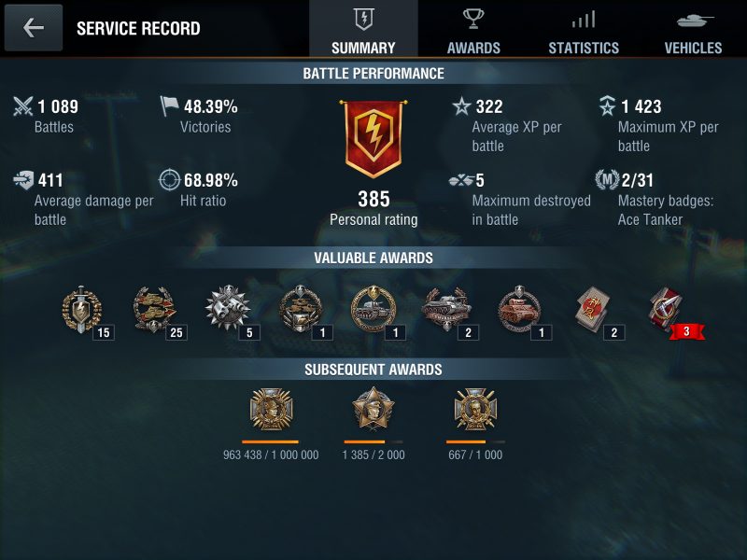
Task: Tap the crossed swords Battles icon
Action: pyautogui.click(x=22, y=106)
